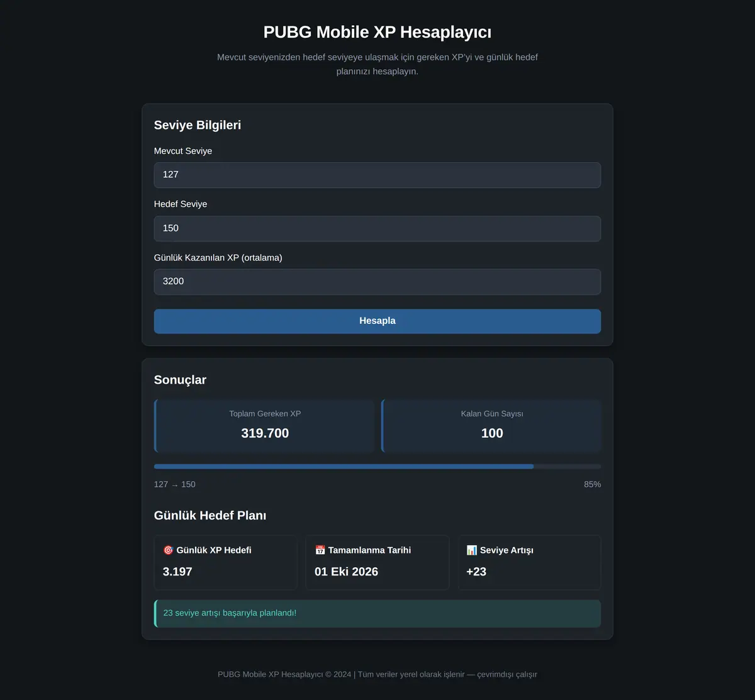
Task: Click the "Toplam Gereken XP" card label
Action: 265,414
